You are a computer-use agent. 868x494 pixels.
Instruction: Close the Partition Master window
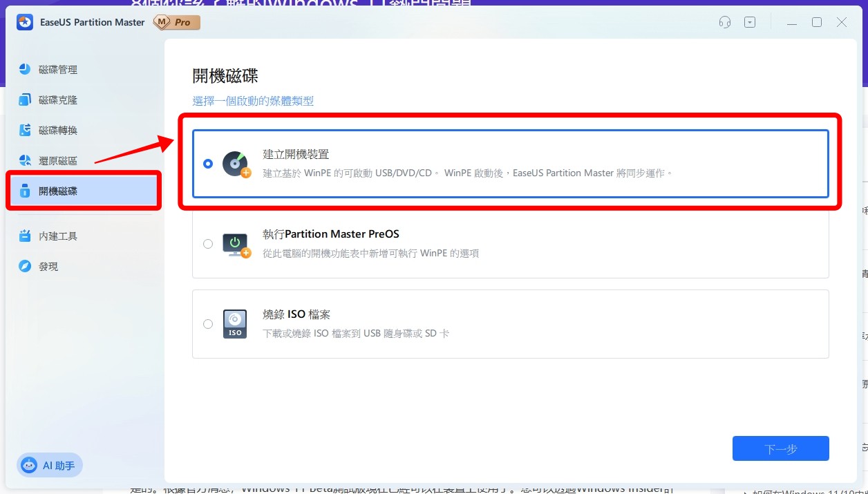(x=842, y=22)
